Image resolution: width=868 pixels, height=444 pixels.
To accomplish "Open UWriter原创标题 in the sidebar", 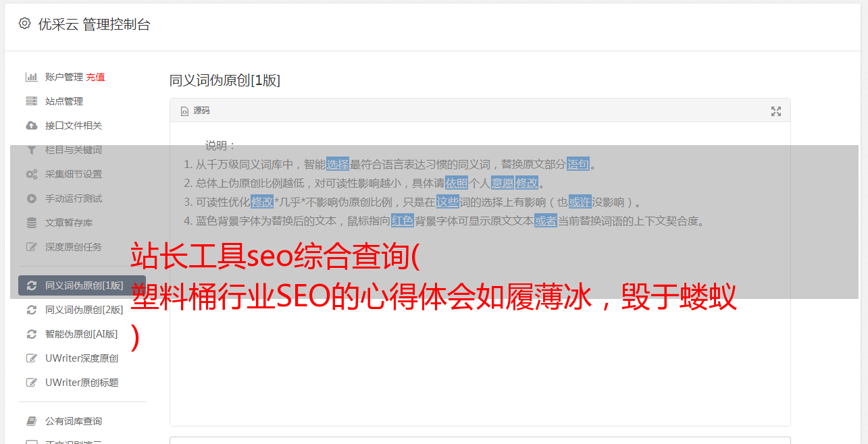I will coord(82,383).
